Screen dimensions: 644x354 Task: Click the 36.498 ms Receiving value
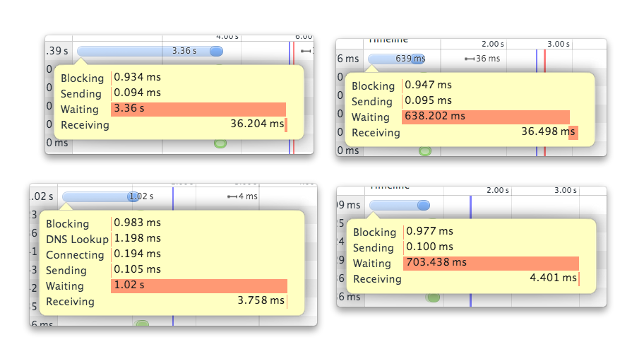547,133
